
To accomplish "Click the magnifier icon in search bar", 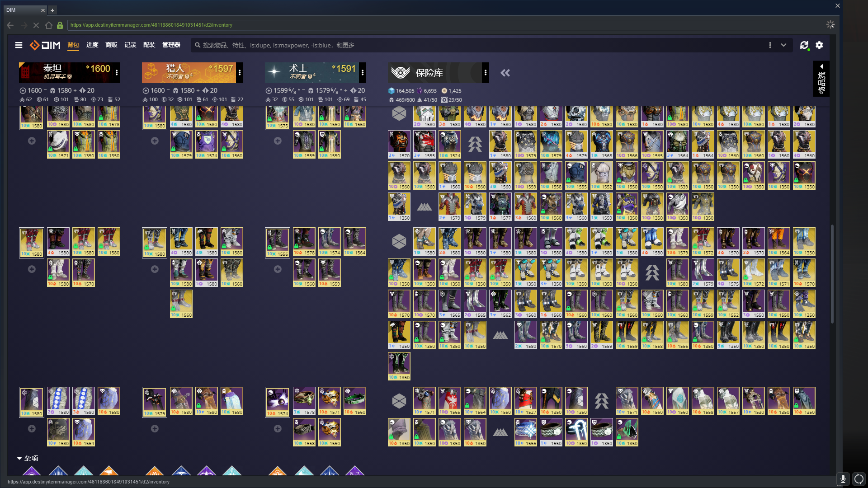I will click(x=198, y=45).
